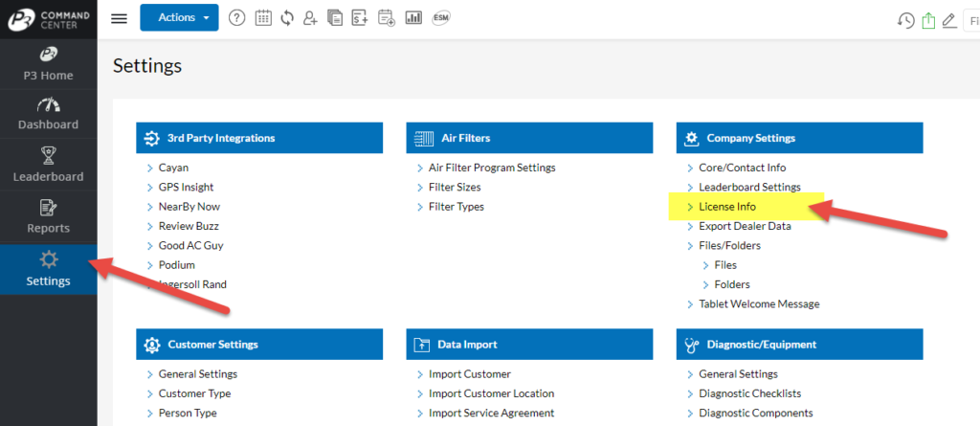980x426 pixels.
Task: Open Core/Contact Info settings
Action: point(743,168)
